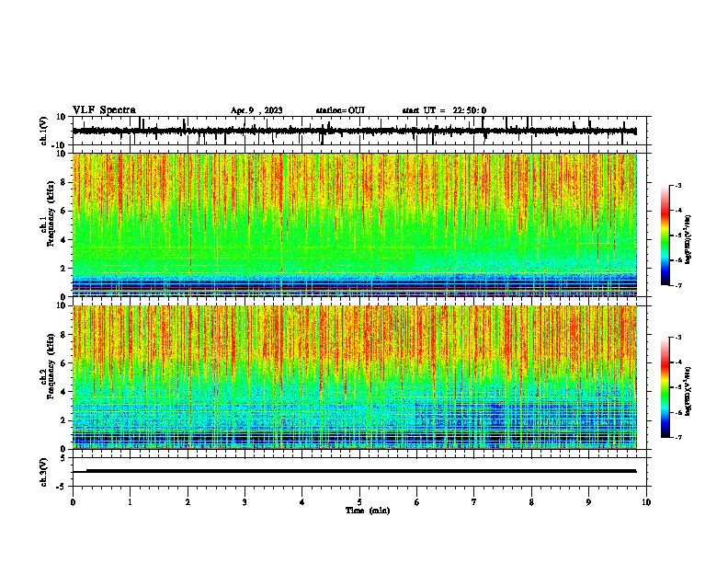The width and height of the screenshot is (728, 563).
Task: Click the "-3" top label of ch.1 colorbar
Action: (677, 185)
